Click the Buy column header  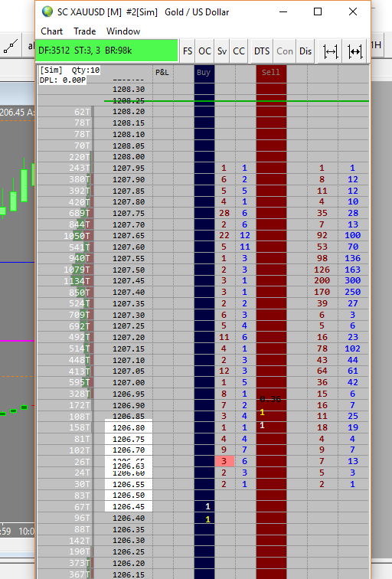point(204,72)
